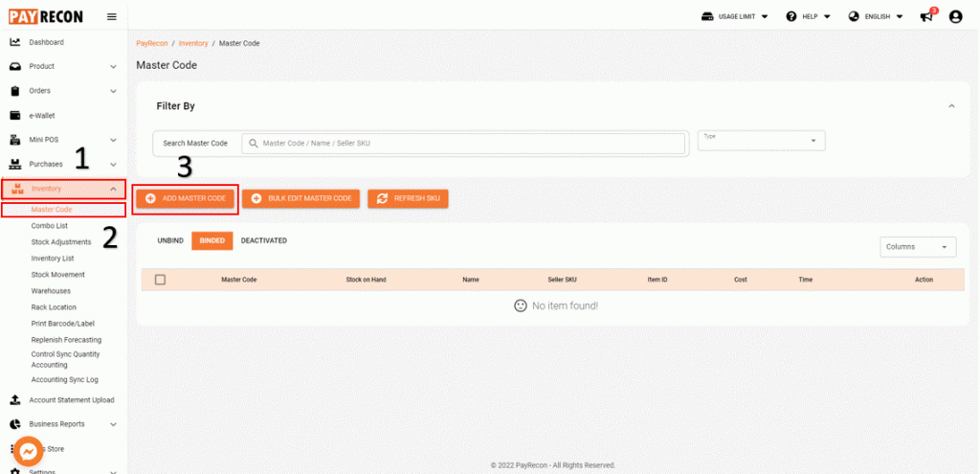The height and width of the screenshot is (474, 980).
Task: Tick the select-all checkbox in table header
Action: [x=160, y=280]
